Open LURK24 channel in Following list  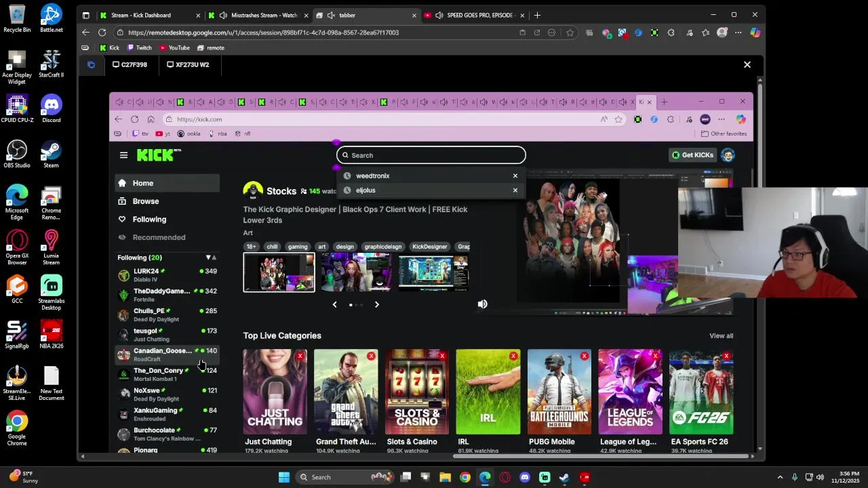167,274
